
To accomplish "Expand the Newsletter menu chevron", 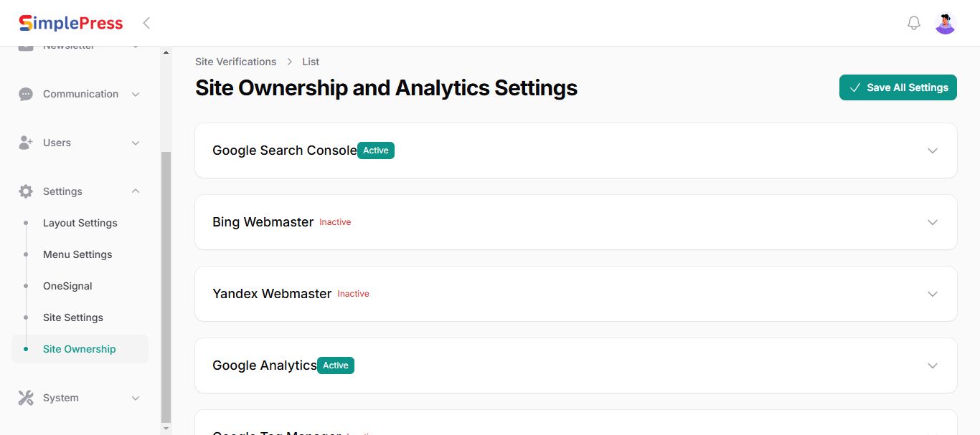I will click(136, 47).
